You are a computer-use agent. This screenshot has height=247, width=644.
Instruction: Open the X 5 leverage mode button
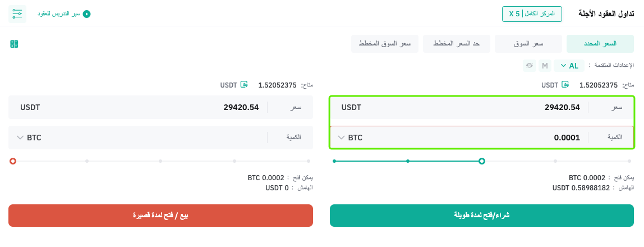[x=532, y=14]
